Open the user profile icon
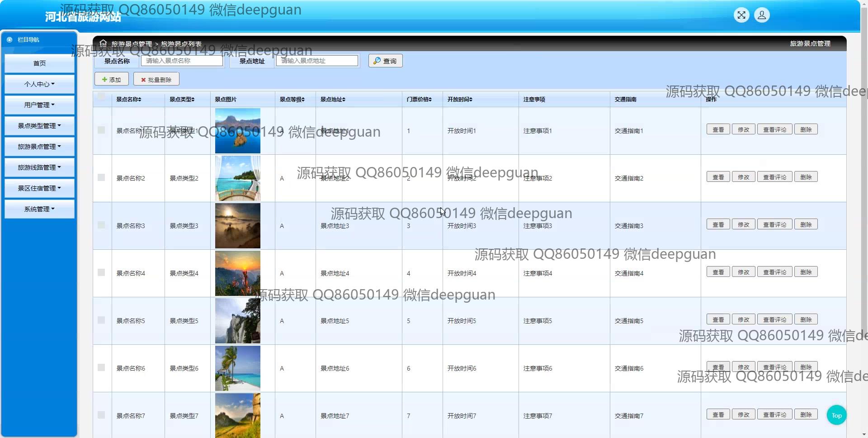This screenshot has height=438, width=868. (762, 15)
